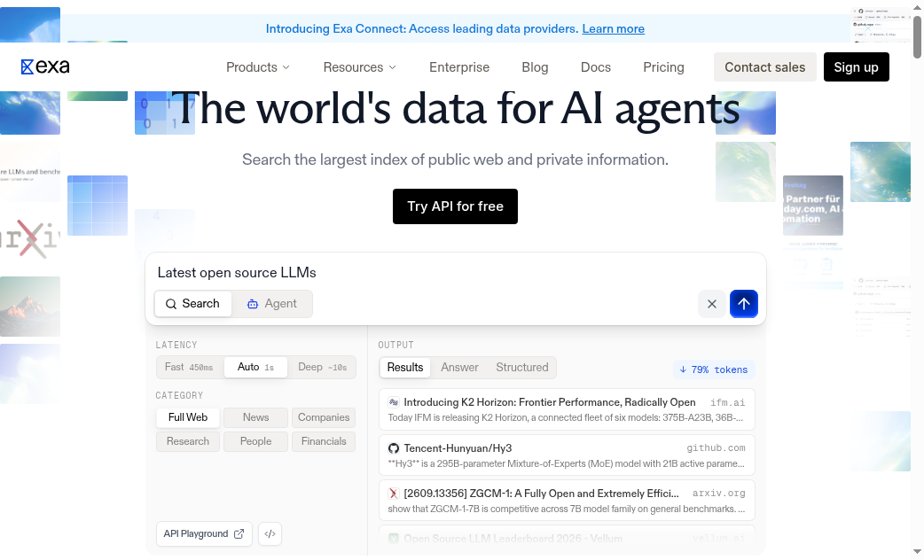Open the Tencent-Hunyuan/Hy3 result
Image resolution: width=924 pixels, height=560 pixels.
click(567, 455)
